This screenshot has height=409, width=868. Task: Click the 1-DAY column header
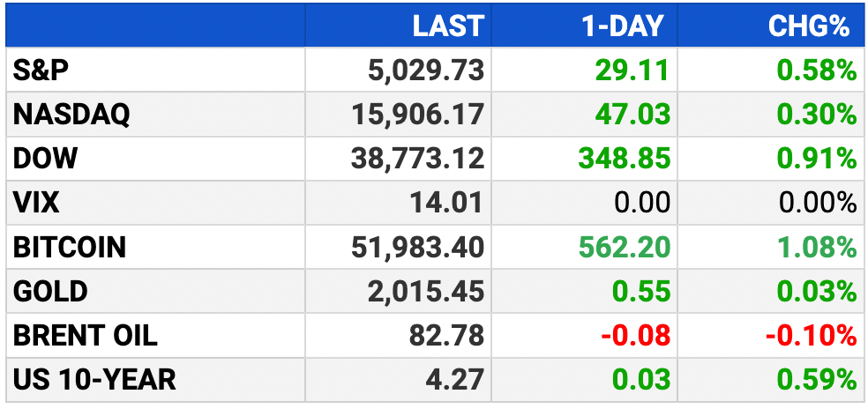[622, 26]
